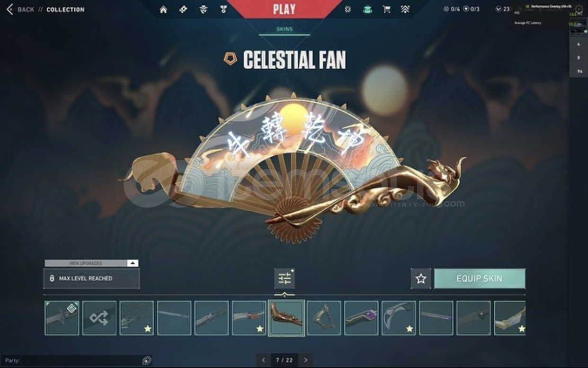
Task: Toggle favorite star next to Equip Skin
Action: click(x=421, y=278)
